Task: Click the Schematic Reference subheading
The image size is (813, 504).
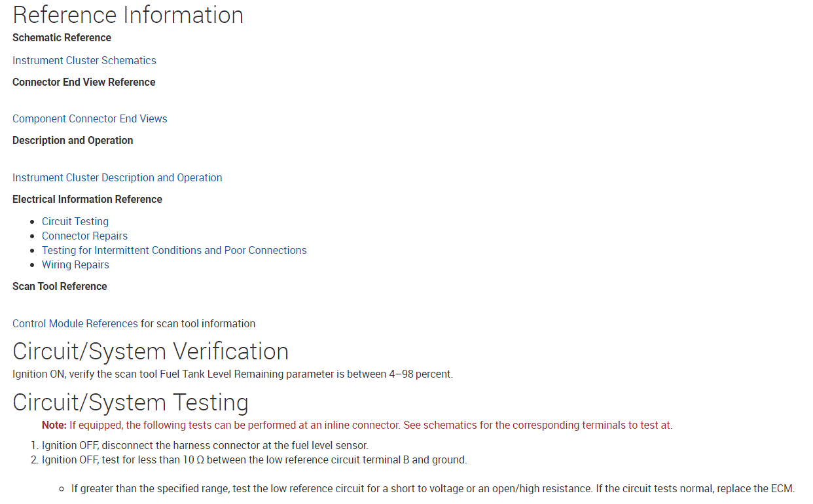Action: 62,37
